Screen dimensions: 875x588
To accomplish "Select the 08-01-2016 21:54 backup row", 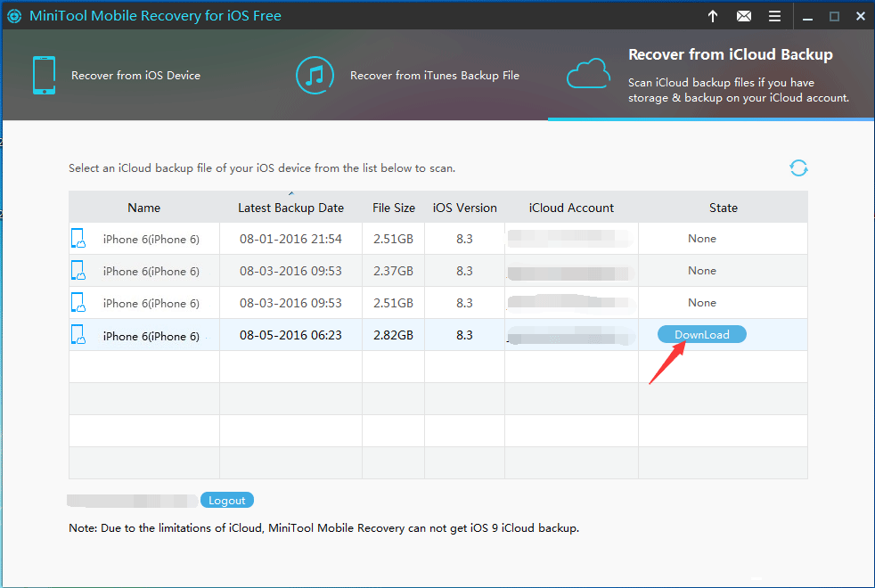I will pyautogui.click(x=290, y=239).
